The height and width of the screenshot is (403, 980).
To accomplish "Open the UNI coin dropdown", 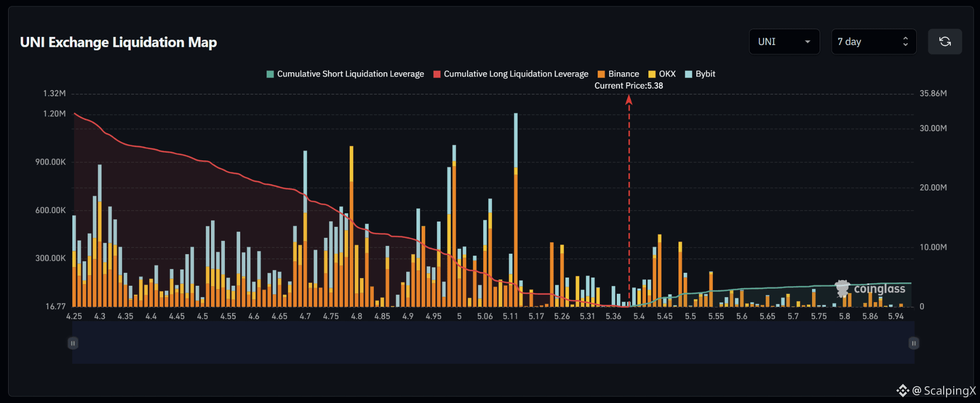I will (x=784, y=42).
